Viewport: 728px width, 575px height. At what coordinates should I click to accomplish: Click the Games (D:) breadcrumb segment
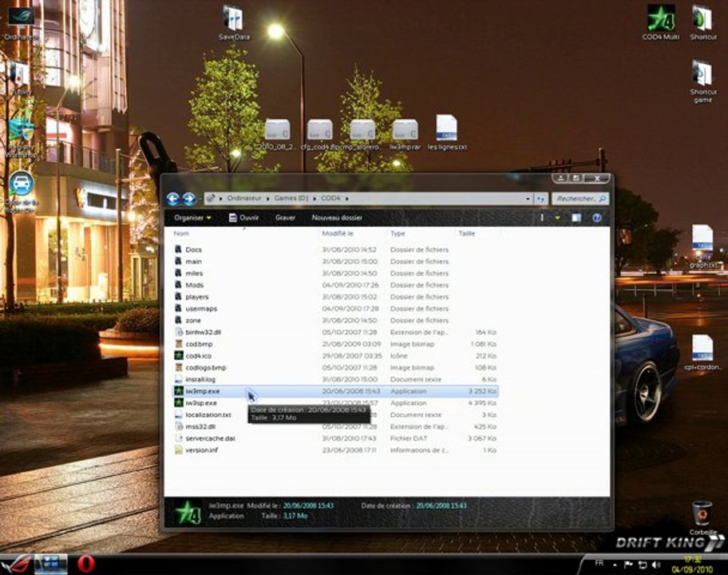[x=291, y=198]
